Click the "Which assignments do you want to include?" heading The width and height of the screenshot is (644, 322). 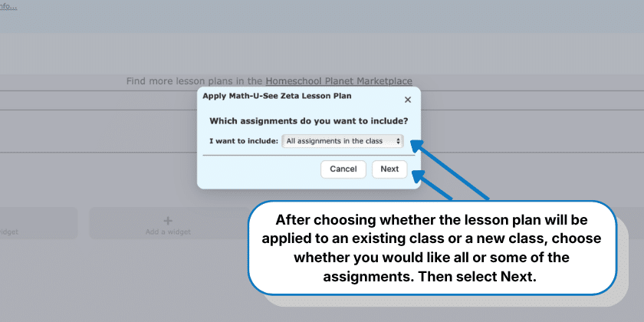(x=309, y=121)
